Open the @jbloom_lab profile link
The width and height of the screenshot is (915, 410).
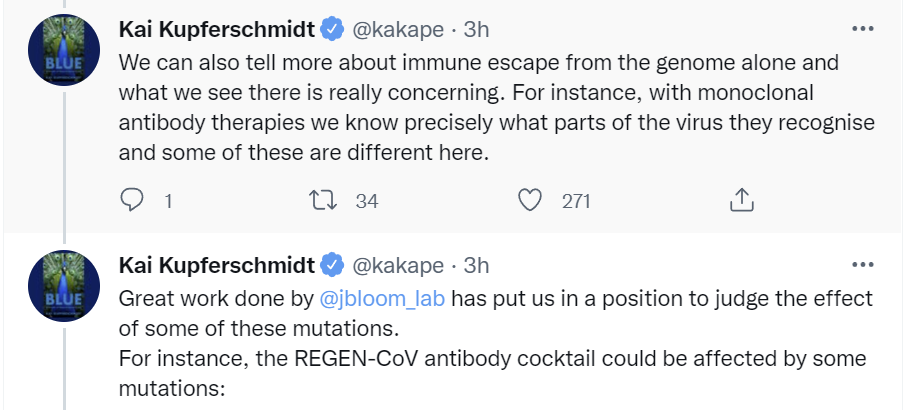pos(382,298)
